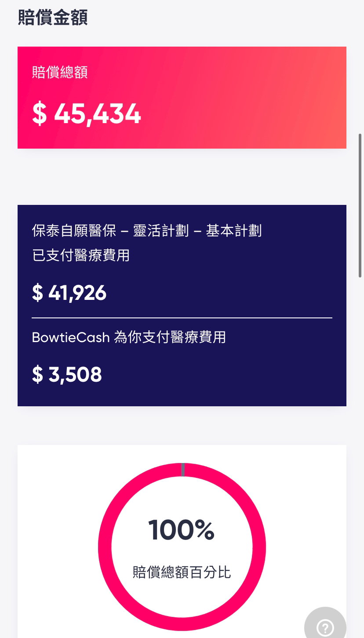Screen dimensions: 364x638
Task: Click the small gray segment atop donut chart
Action: pyautogui.click(x=183, y=470)
